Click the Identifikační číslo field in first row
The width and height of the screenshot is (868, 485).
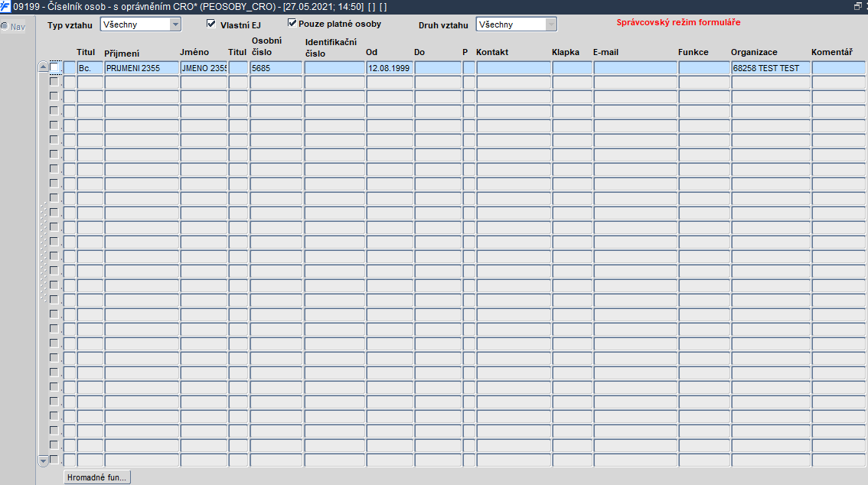334,68
